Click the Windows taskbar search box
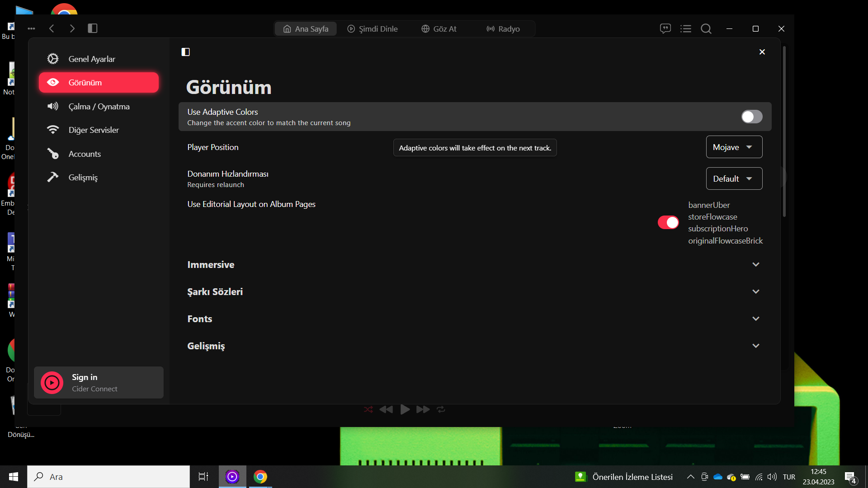The height and width of the screenshot is (488, 868). pyautogui.click(x=108, y=477)
